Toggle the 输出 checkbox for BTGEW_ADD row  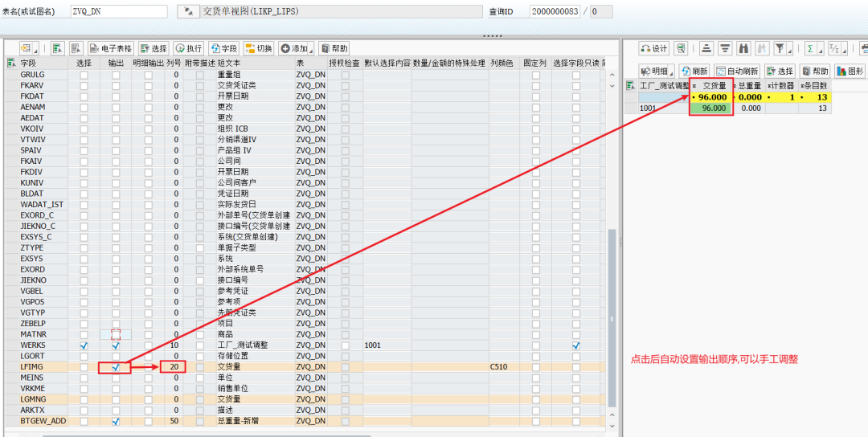pyautogui.click(x=116, y=421)
